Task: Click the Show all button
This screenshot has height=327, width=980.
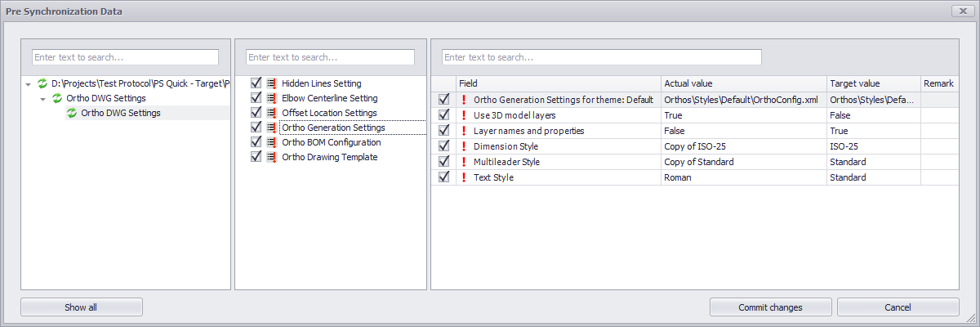Action: coord(82,307)
